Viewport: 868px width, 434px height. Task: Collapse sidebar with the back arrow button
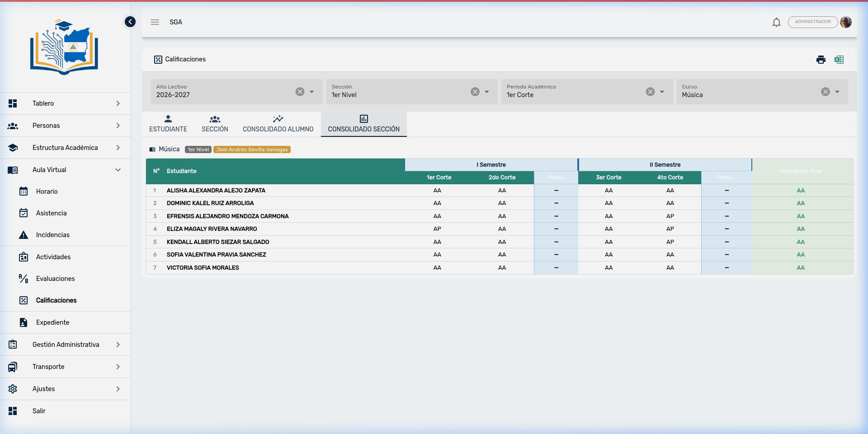tap(130, 22)
